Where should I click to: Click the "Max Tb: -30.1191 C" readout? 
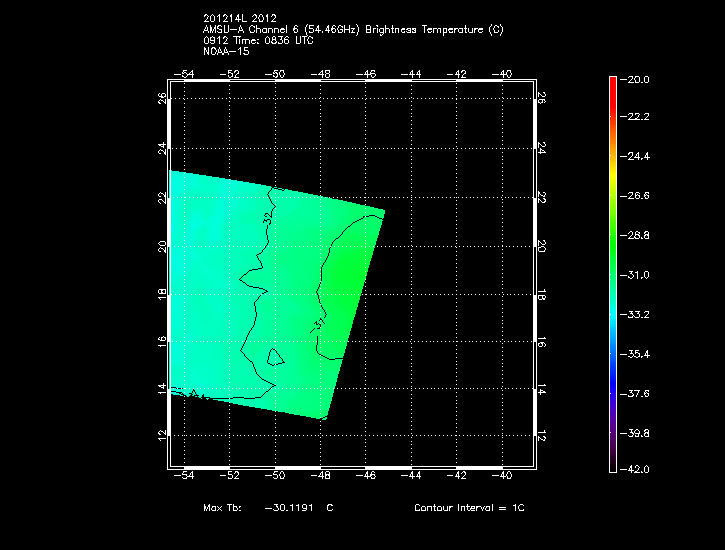tap(268, 508)
